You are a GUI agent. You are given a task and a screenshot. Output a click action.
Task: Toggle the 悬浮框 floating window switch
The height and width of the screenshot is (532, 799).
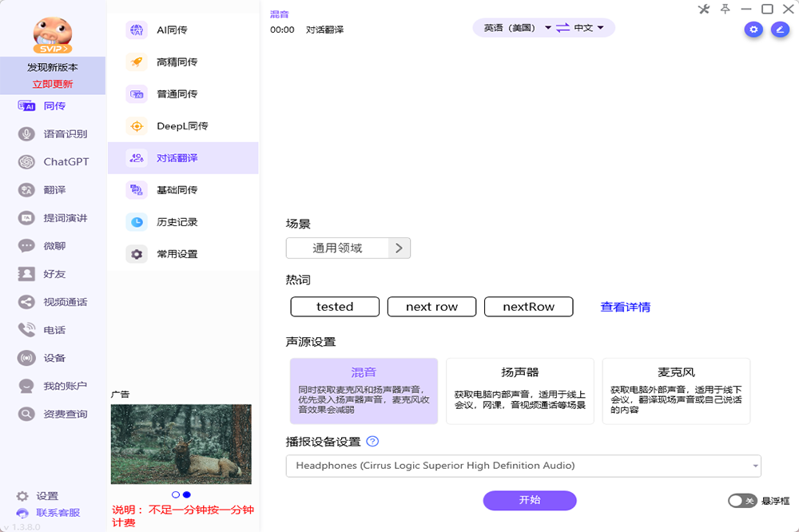741,501
